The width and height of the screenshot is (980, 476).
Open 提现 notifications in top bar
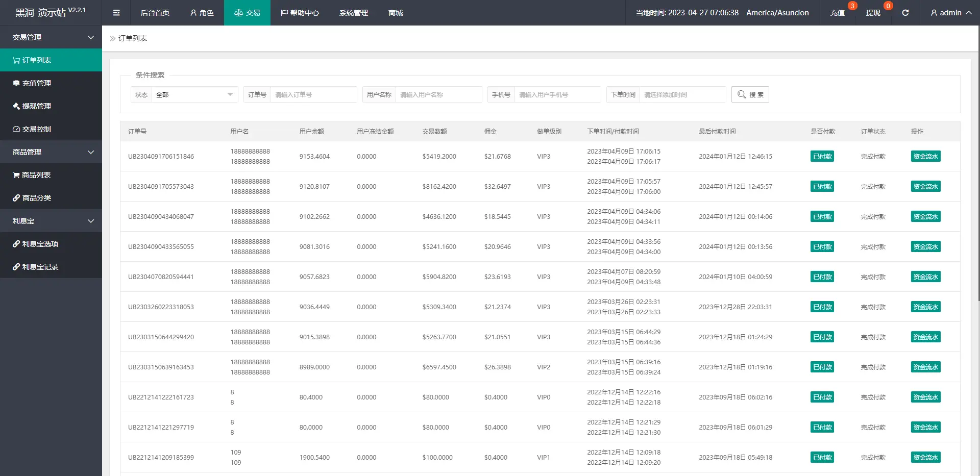pyautogui.click(x=873, y=13)
